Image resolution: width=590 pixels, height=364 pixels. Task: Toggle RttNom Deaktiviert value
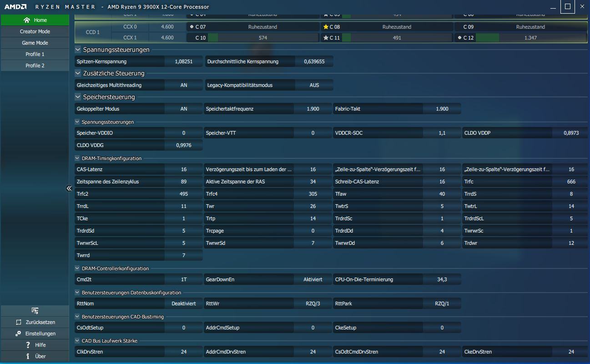click(x=184, y=303)
